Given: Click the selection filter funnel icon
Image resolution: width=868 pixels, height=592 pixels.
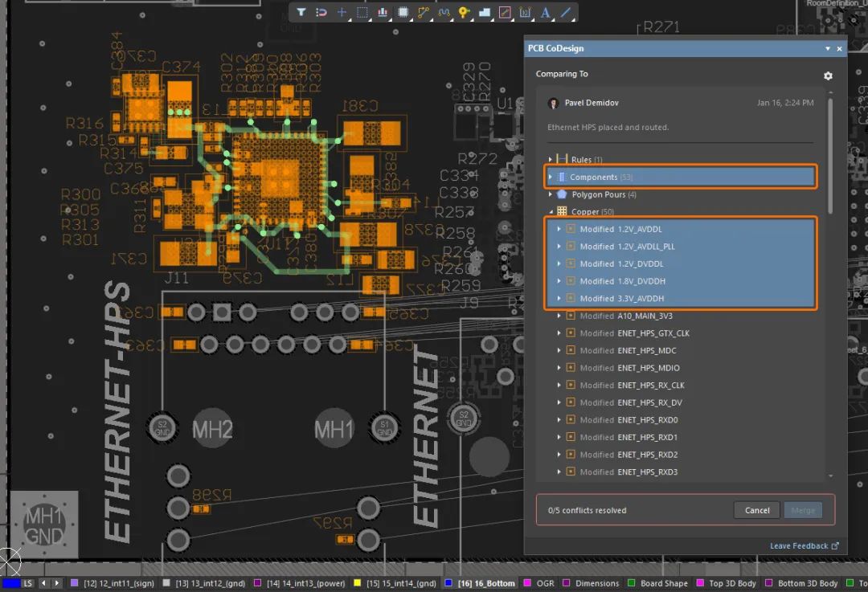Looking at the screenshot, I should 301,12.
